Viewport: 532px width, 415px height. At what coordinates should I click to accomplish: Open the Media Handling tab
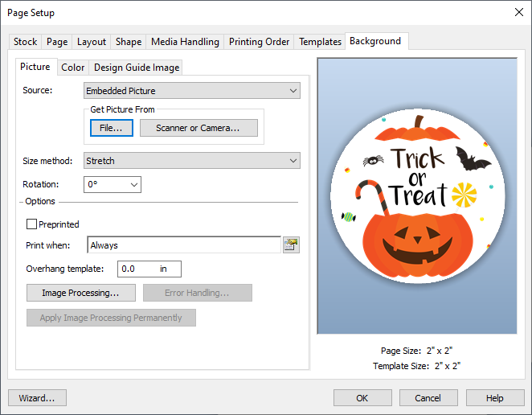pos(185,42)
